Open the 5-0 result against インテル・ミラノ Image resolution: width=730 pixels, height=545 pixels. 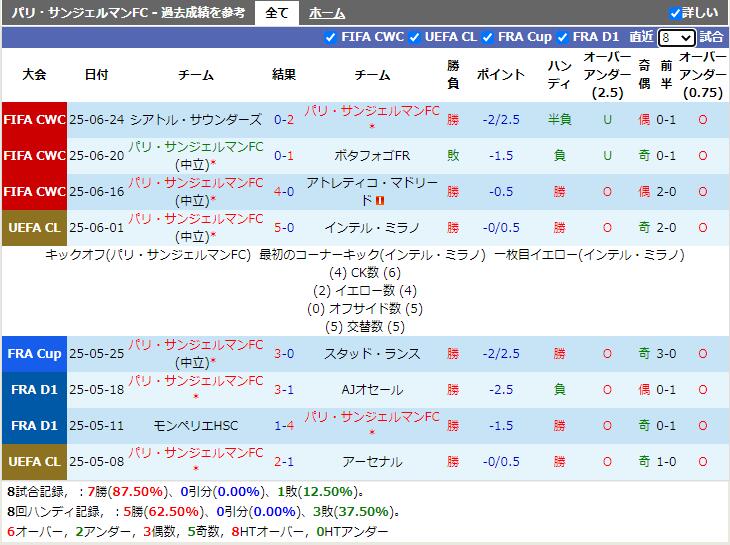coord(284,228)
